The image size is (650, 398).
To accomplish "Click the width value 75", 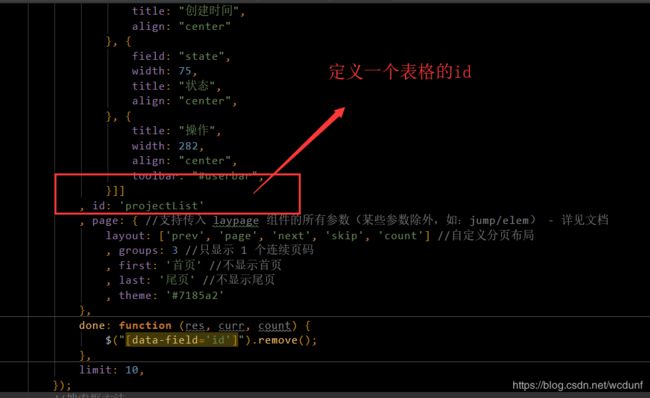I will point(185,71).
